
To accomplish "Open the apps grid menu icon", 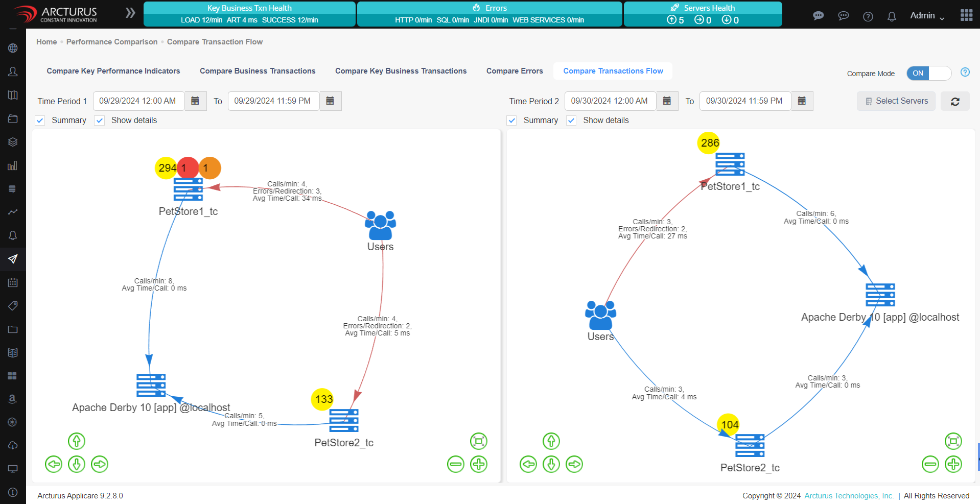I will [966, 15].
